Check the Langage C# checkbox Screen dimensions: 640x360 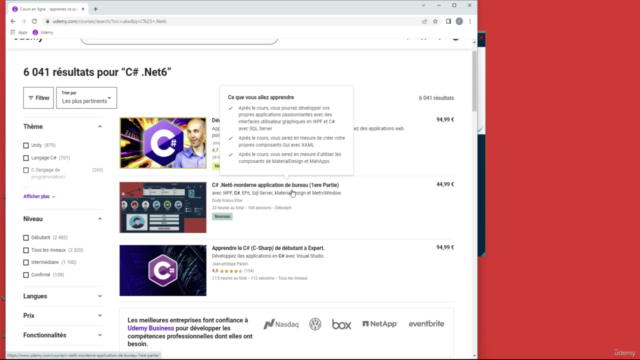(26, 158)
